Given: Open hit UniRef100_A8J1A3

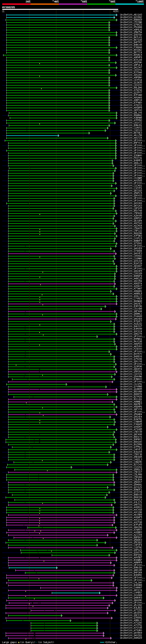Looking at the screenshot, I should 131,15.
